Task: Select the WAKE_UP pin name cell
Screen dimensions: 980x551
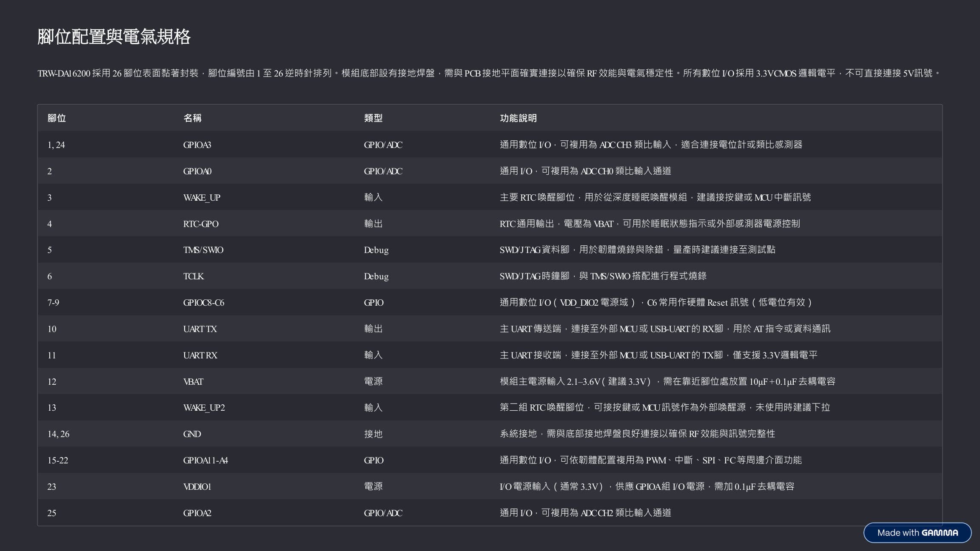Action: (x=202, y=198)
